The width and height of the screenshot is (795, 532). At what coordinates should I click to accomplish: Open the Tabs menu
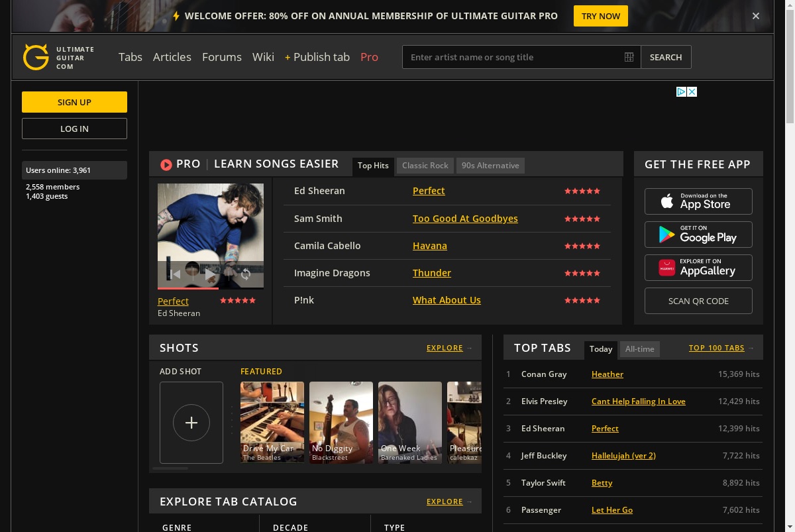coord(131,57)
